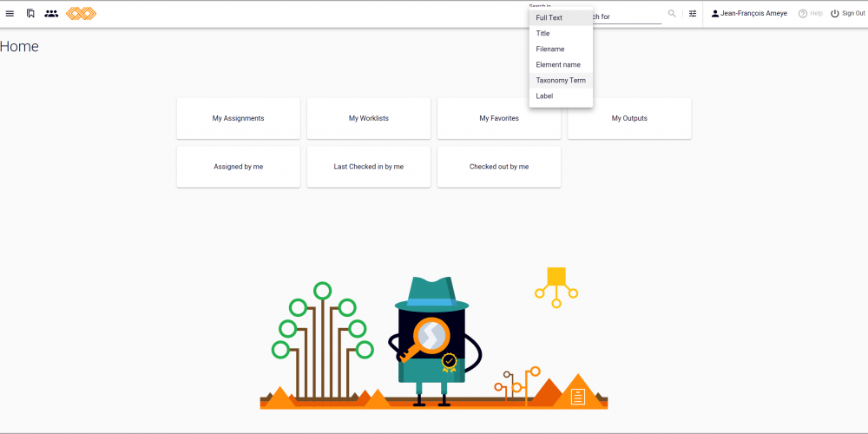Open the users group icon
This screenshot has height=434, width=868.
[x=51, y=14]
